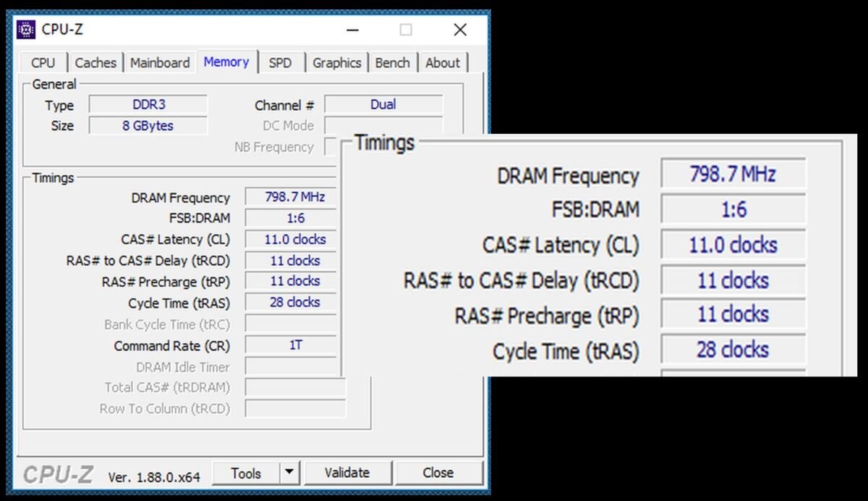
Task: Click the 28 clocks value in enlarged inset
Action: click(x=733, y=350)
